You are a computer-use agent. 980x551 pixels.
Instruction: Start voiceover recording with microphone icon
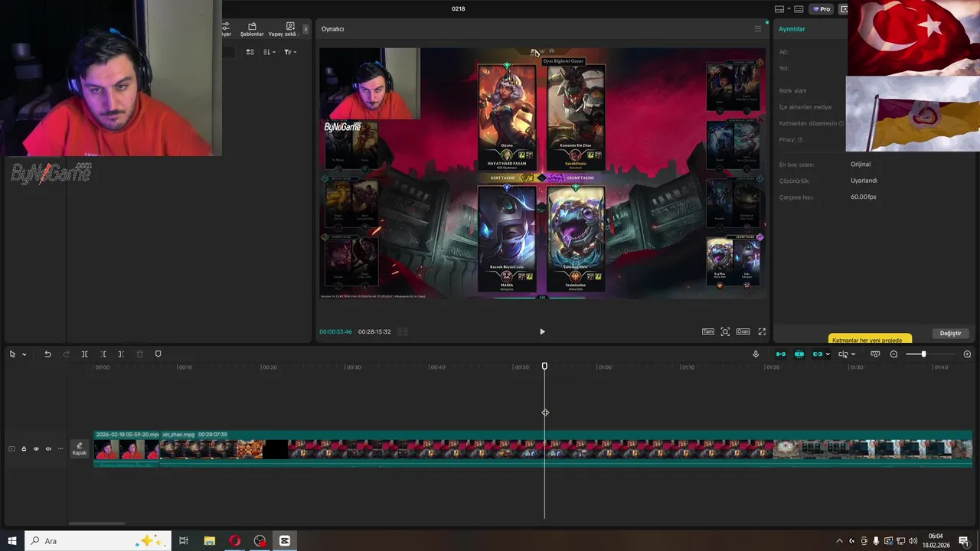coord(756,354)
